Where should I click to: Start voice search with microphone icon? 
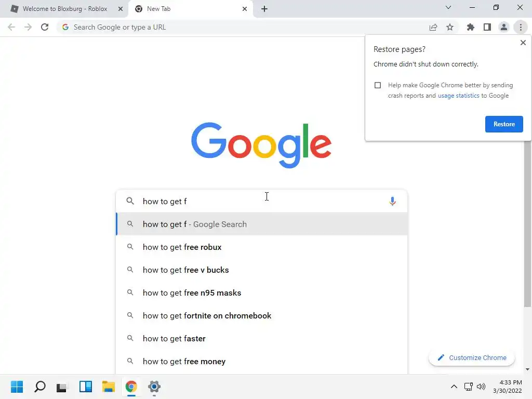tap(392, 201)
